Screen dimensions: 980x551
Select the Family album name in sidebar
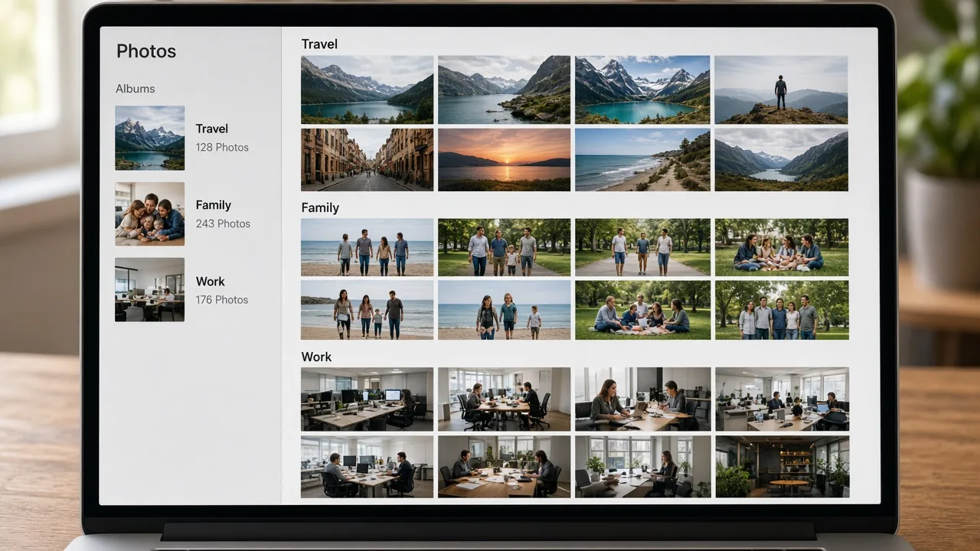pos(214,205)
